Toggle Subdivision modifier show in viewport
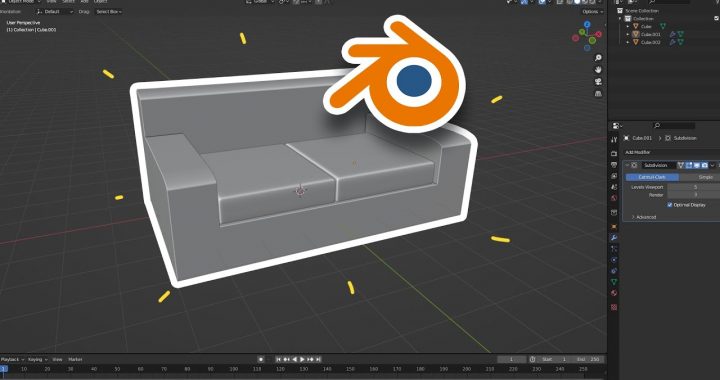 click(697, 165)
